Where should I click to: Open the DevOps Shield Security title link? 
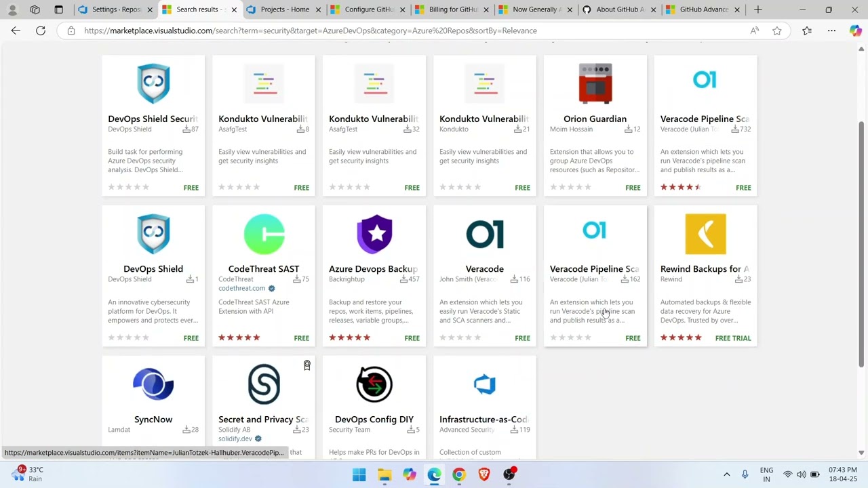153,119
